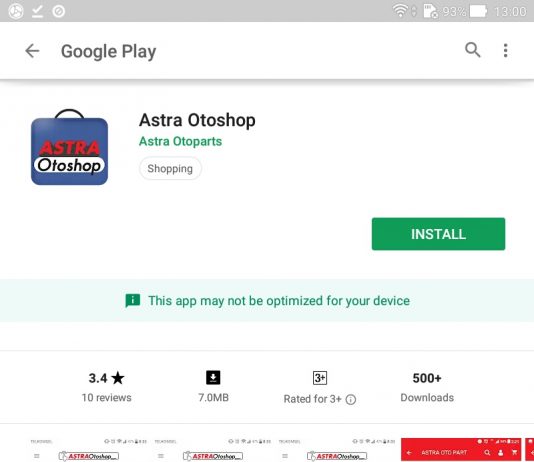Open search with the magnifier icon

[x=473, y=50]
